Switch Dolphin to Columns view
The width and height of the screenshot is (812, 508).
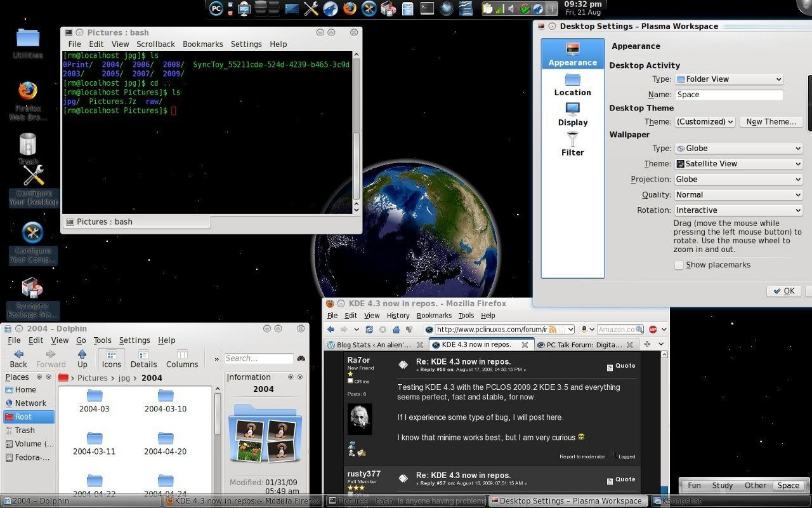(182, 359)
